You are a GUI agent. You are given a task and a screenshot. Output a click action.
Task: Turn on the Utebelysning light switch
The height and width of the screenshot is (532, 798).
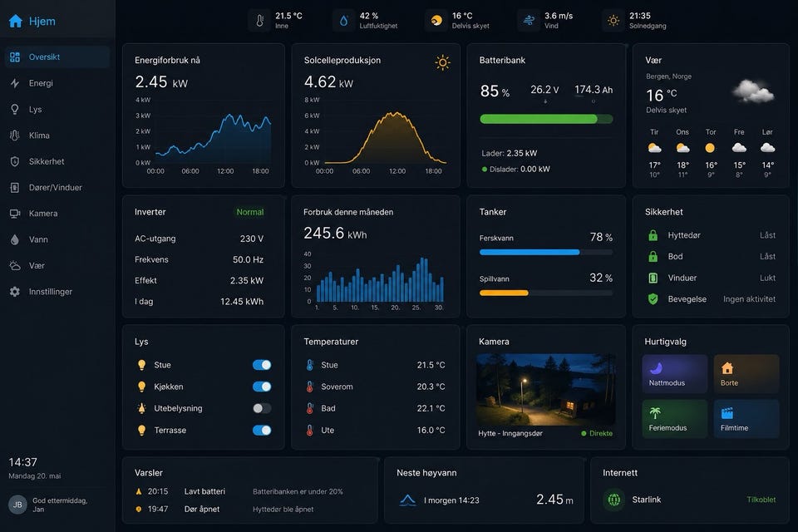(262, 408)
